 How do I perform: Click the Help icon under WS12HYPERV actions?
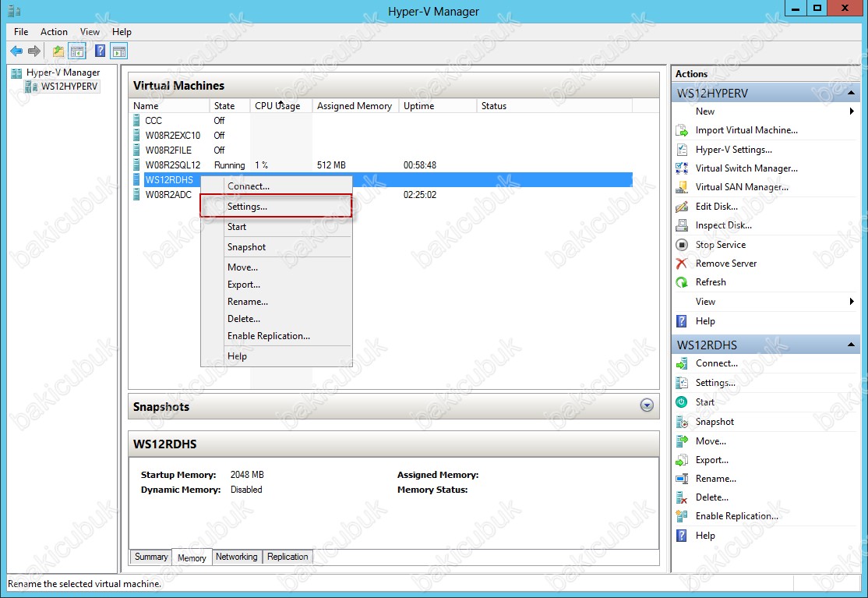[682, 321]
